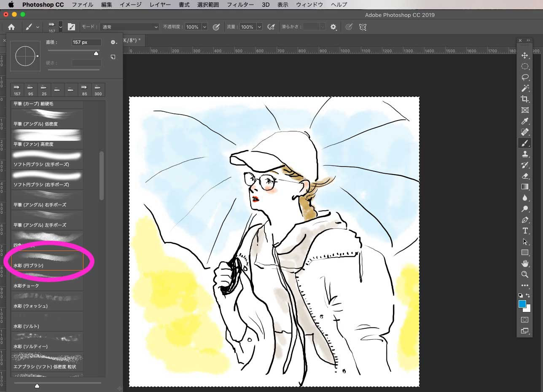Select the Pen tool
543x392 pixels.
525,220
